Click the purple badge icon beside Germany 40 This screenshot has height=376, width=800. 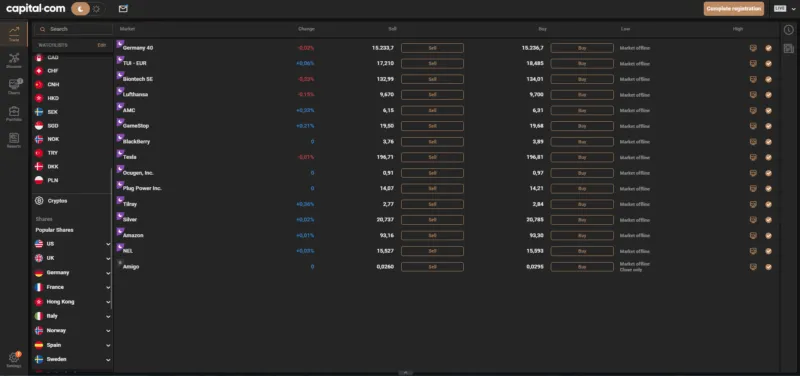tap(120, 44)
